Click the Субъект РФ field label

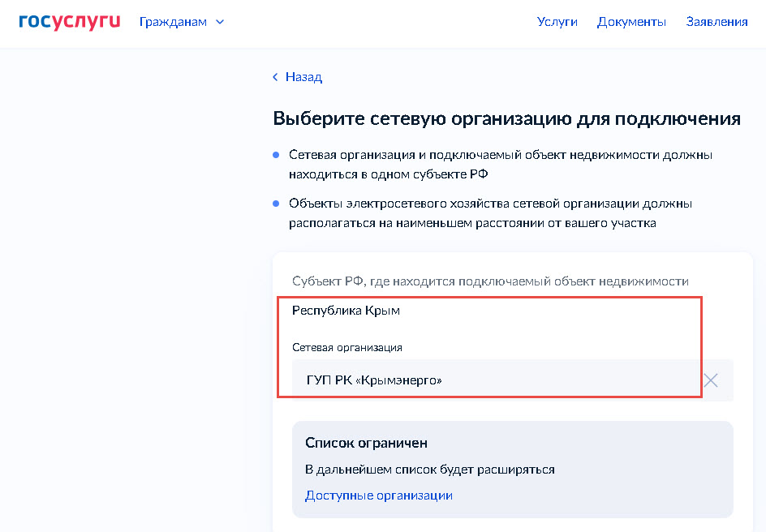tap(490, 281)
